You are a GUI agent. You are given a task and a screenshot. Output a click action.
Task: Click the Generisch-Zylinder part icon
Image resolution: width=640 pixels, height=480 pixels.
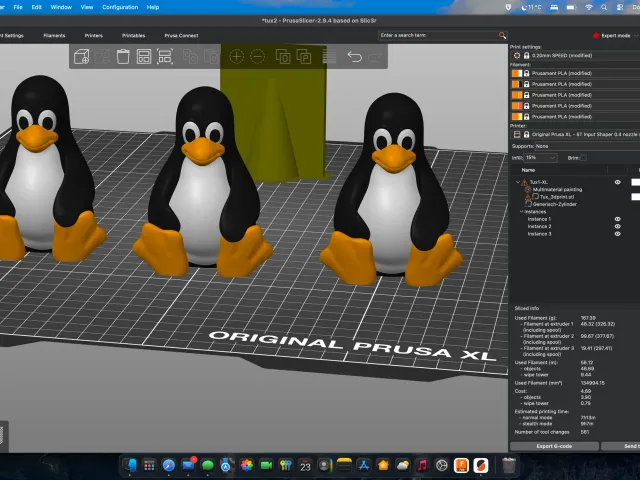coord(528,204)
